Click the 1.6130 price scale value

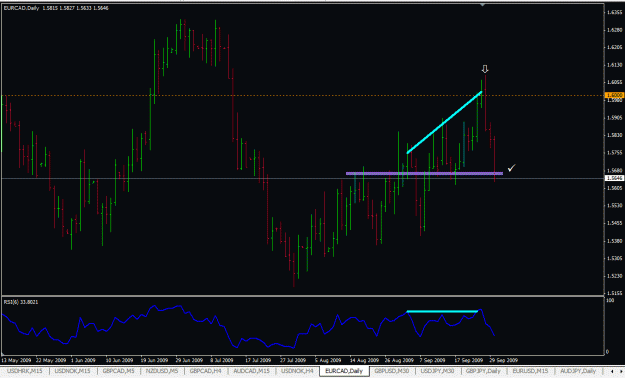pyautogui.click(x=615, y=65)
